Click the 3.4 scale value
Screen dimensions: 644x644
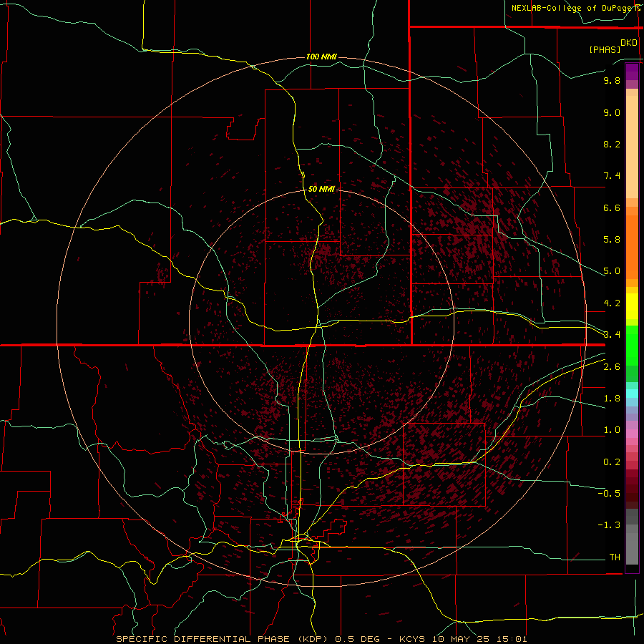[612, 335]
